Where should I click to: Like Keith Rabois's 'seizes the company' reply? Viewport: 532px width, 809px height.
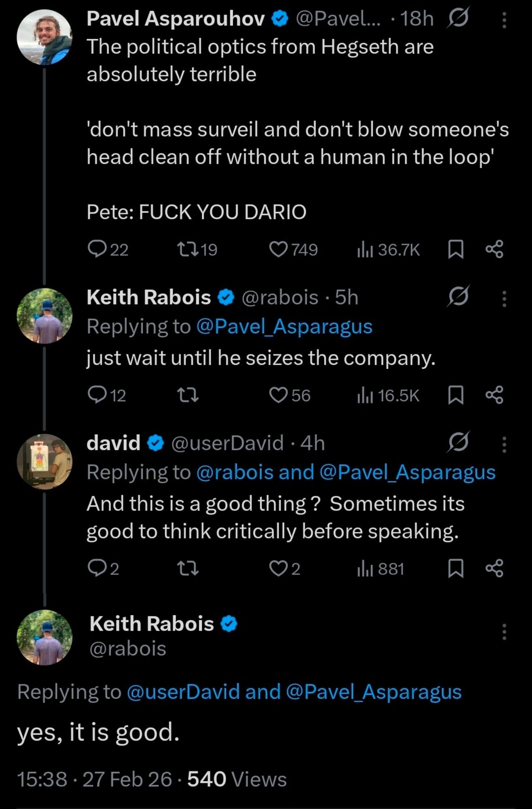coord(278,395)
